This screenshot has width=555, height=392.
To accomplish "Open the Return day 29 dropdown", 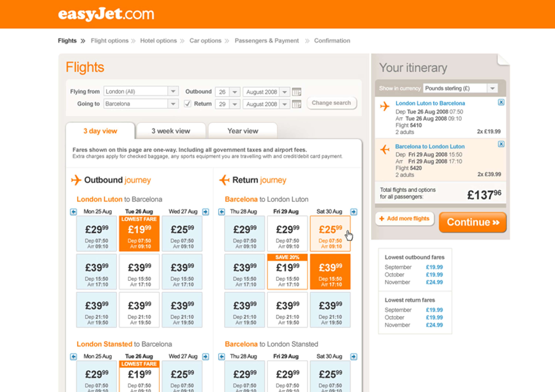I will click(228, 104).
